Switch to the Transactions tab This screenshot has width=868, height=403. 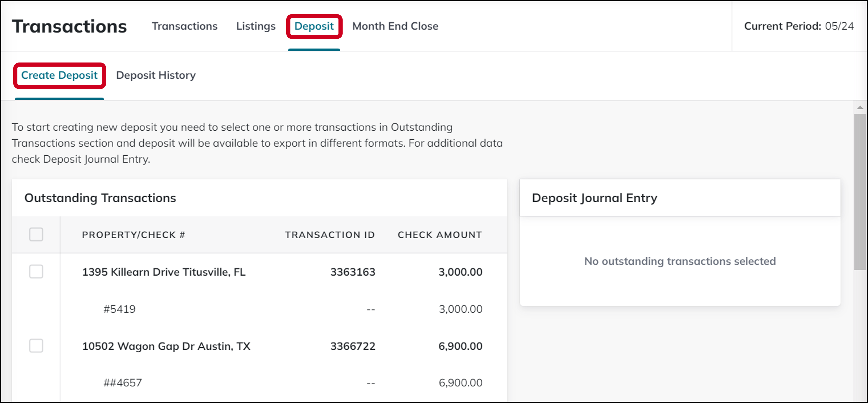(x=185, y=26)
